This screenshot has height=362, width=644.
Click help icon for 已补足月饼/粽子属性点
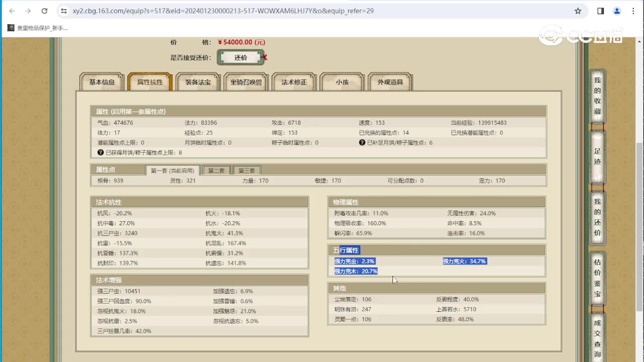tap(362, 143)
